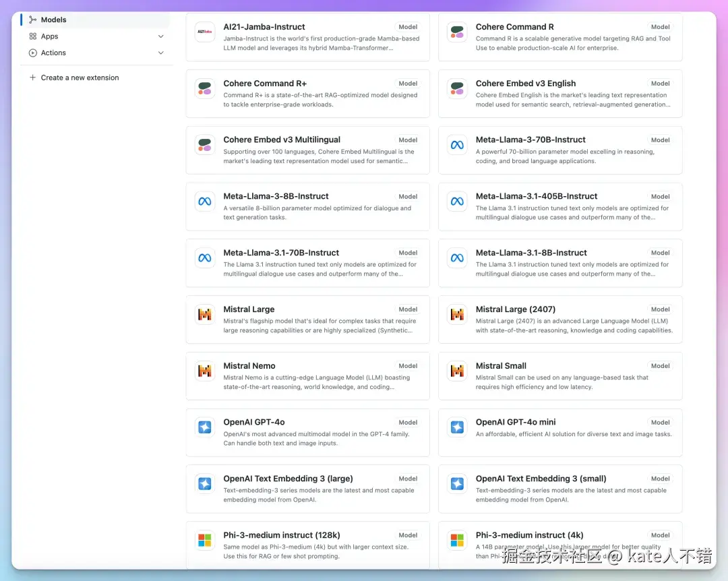The width and height of the screenshot is (728, 581).
Task: Click the Cohere Embed v3 Multilingual logo
Action: [x=205, y=145]
